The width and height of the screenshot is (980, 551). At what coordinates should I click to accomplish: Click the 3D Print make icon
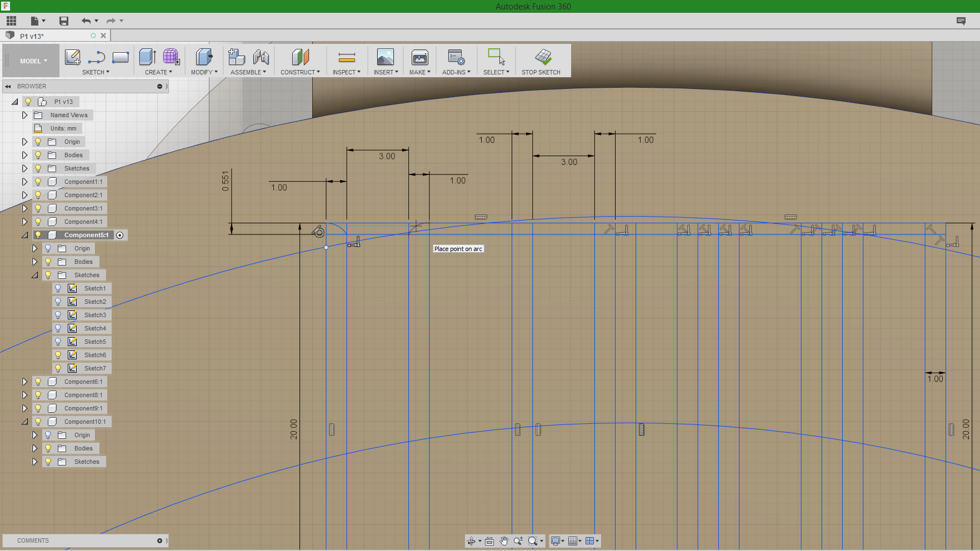click(420, 57)
